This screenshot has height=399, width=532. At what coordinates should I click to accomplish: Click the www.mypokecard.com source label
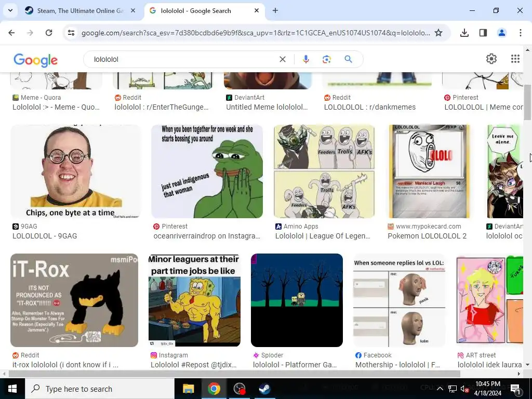429,227
